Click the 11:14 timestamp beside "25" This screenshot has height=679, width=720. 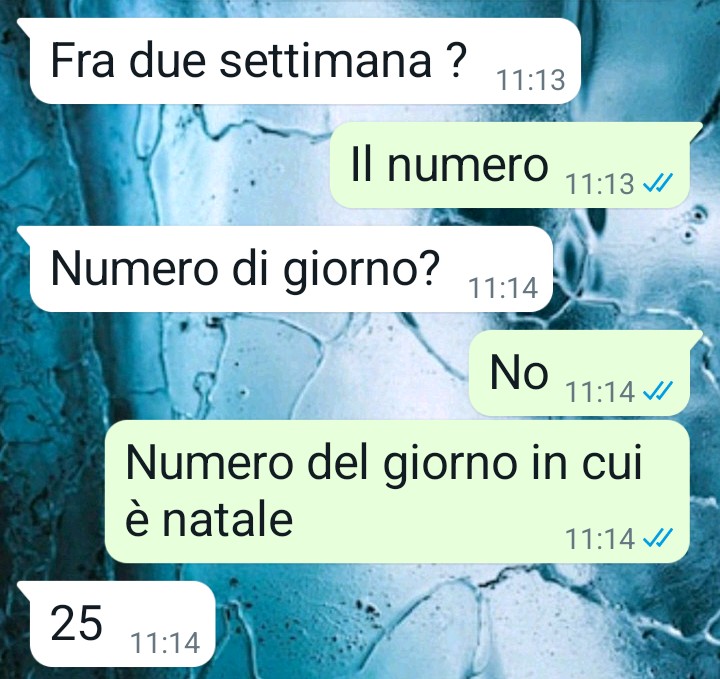click(165, 643)
